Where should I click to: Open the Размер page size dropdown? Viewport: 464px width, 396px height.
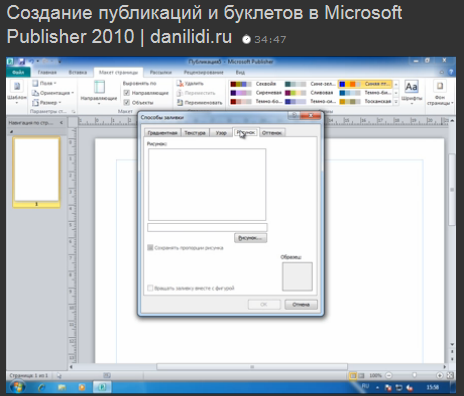click(47, 103)
